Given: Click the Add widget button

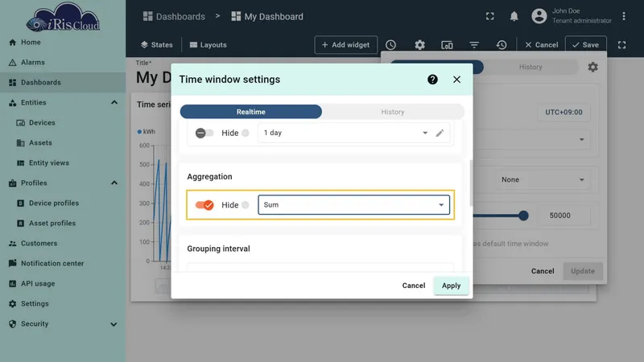Looking at the screenshot, I should click(x=346, y=45).
